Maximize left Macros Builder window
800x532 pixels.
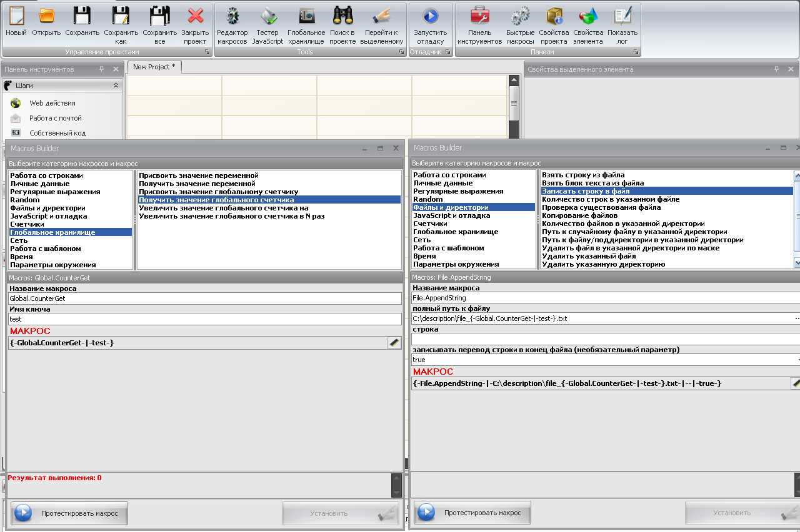click(x=380, y=149)
